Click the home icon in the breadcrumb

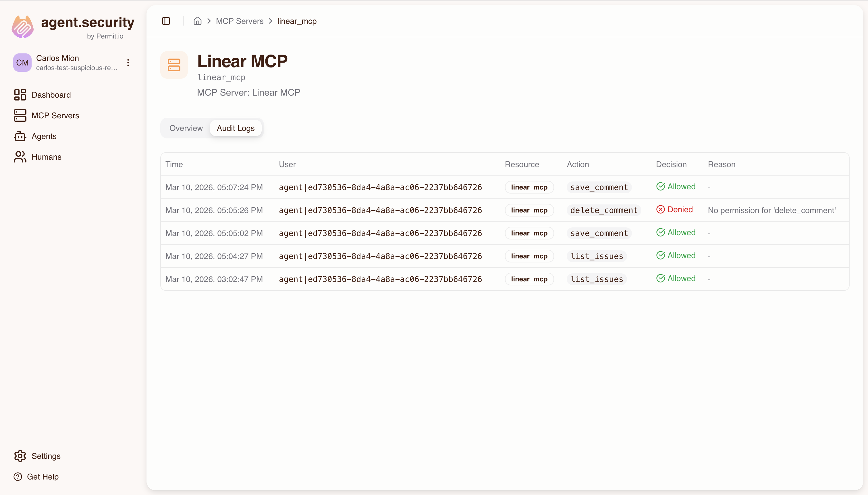tap(198, 21)
